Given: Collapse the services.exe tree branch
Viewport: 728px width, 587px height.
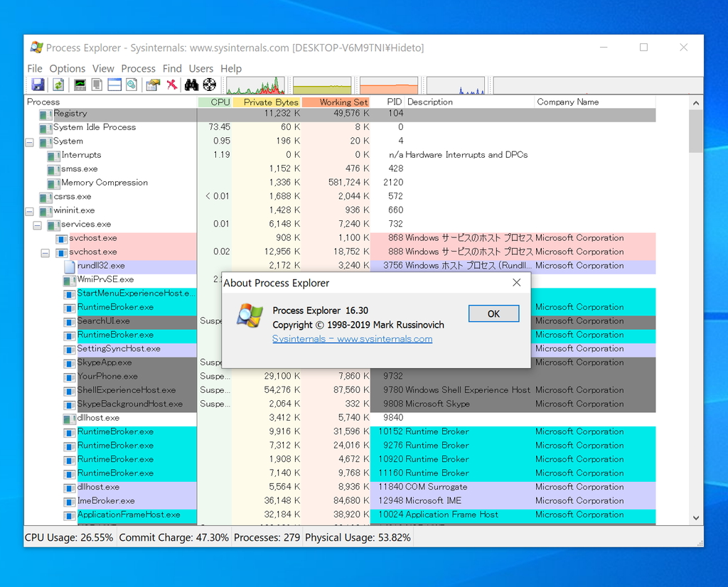Looking at the screenshot, I should tap(37, 224).
